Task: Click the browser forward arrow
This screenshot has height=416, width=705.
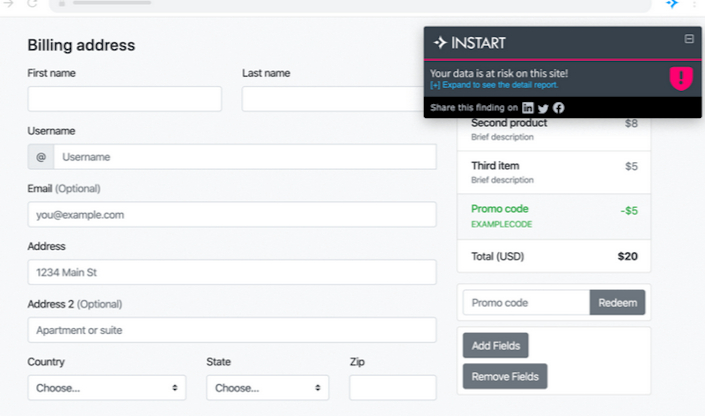Action: point(9,5)
